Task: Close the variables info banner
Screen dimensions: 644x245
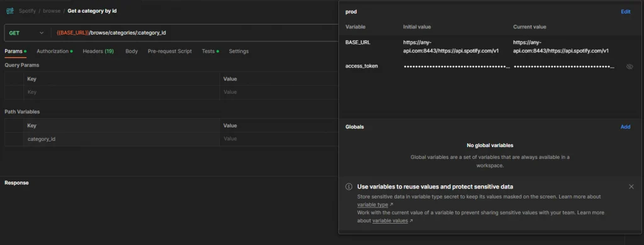Action: click(x=631, y=187)
